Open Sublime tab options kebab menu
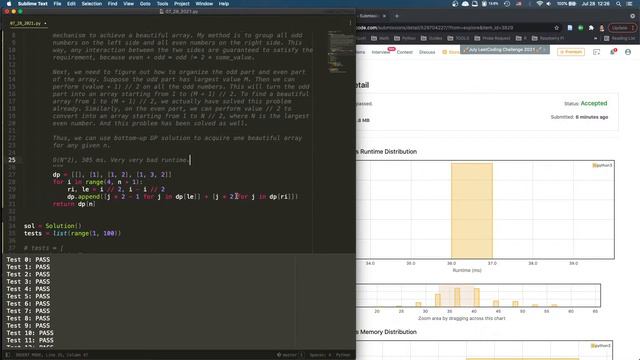 pyautogui.click(x=350, y=23)
